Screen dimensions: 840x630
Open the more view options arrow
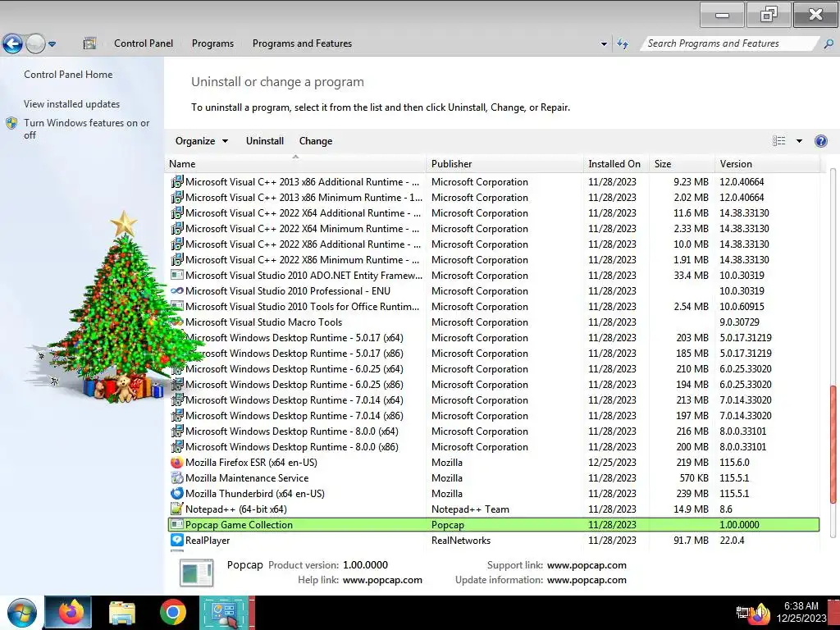tap(799, 141)
